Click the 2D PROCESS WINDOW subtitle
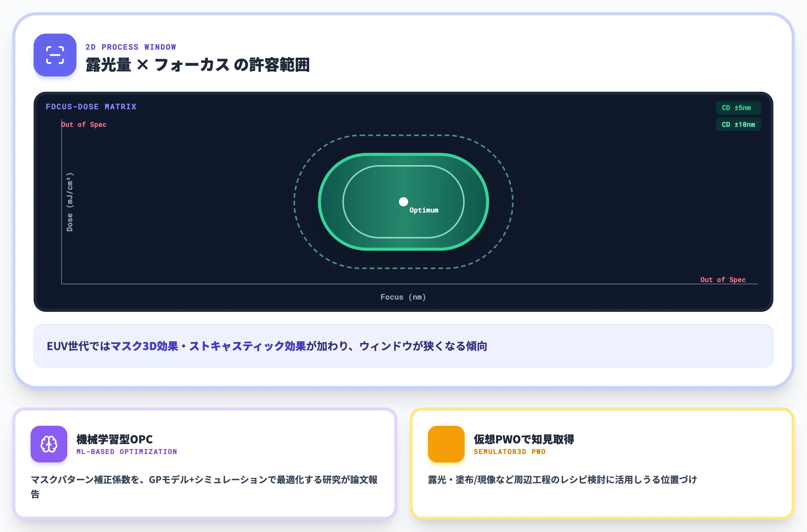This screenshot has height=532, width=807. pos(131,47)
